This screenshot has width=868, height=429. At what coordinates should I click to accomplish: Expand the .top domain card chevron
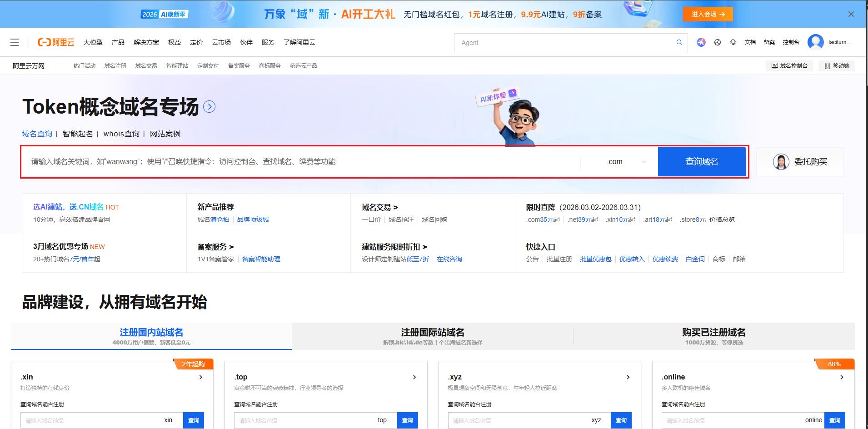[x=414, y=377]
